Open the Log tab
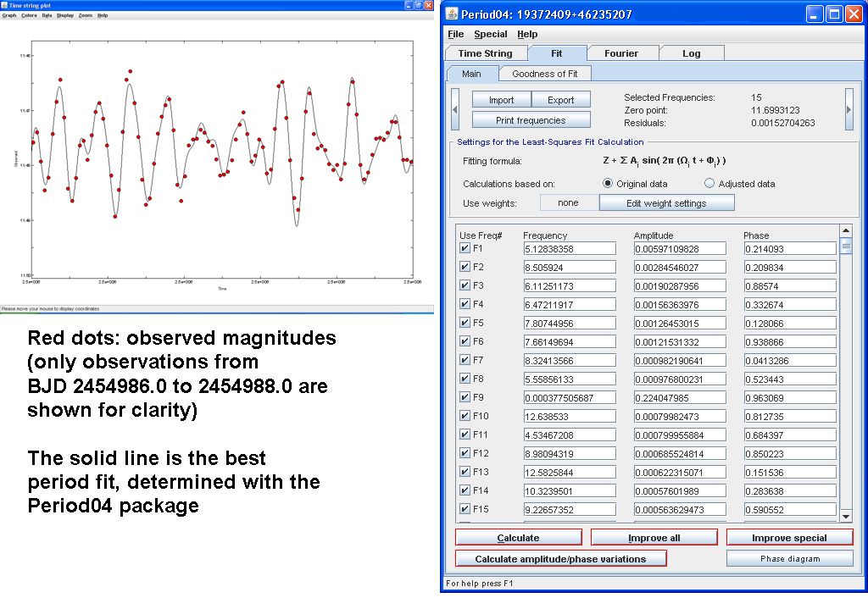 click(691, 53)
